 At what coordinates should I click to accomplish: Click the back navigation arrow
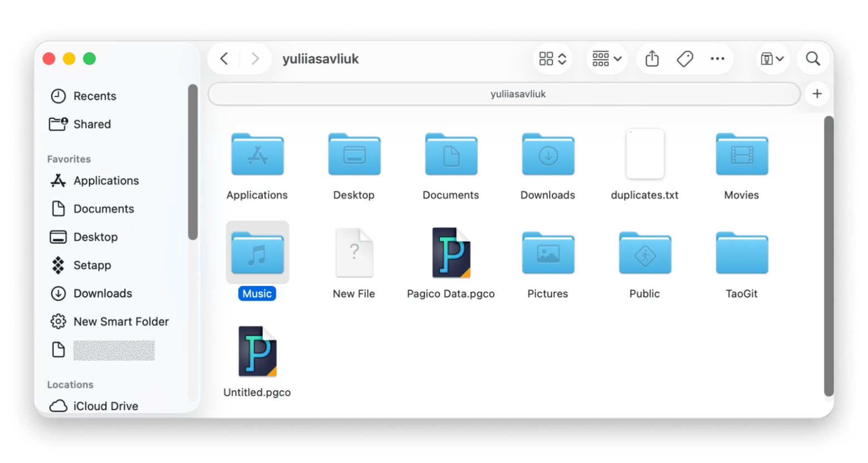224,58
